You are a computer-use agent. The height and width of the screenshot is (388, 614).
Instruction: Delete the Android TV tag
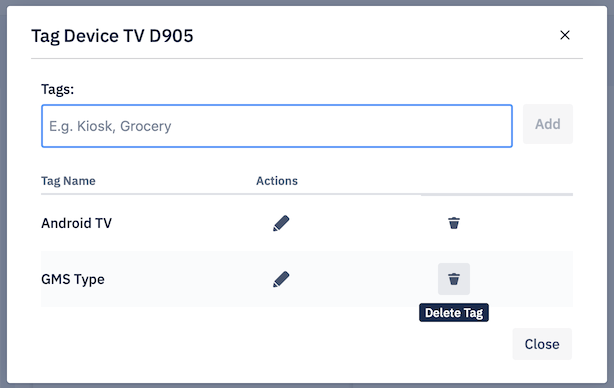tap(453, 223)
